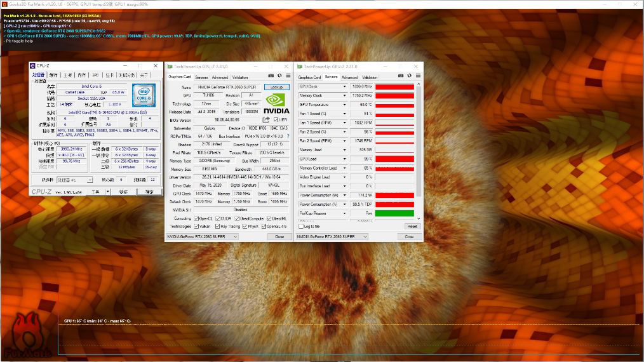Click the refresh icon in GPU-Z Sensors window
644x362 pixels.
click(410, 77)
